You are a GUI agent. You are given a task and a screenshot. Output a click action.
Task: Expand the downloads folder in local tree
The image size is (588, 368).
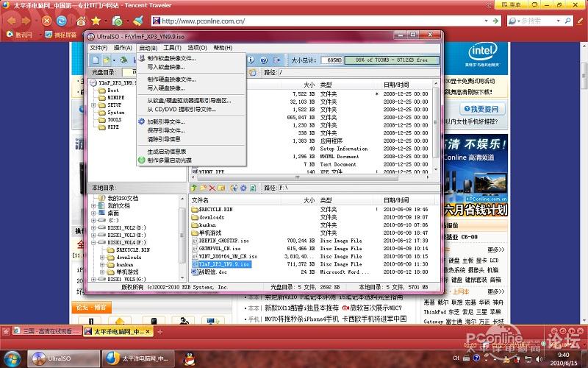pos(102,257)
